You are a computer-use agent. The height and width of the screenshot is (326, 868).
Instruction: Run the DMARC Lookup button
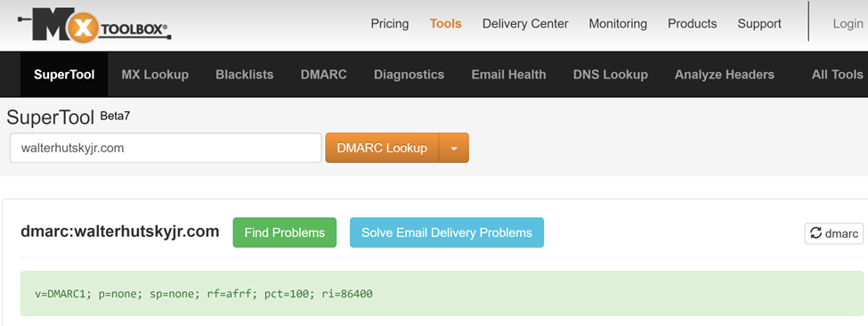pos(382,148)
